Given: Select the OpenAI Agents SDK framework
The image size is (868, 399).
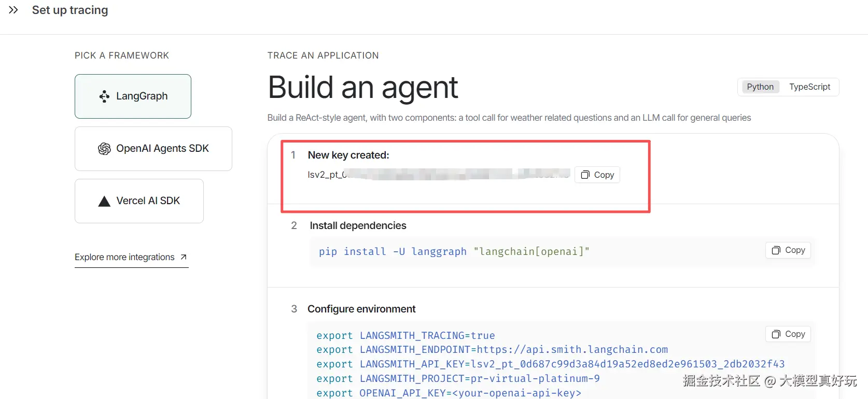Looking at the screenshot, I should 153,149.
